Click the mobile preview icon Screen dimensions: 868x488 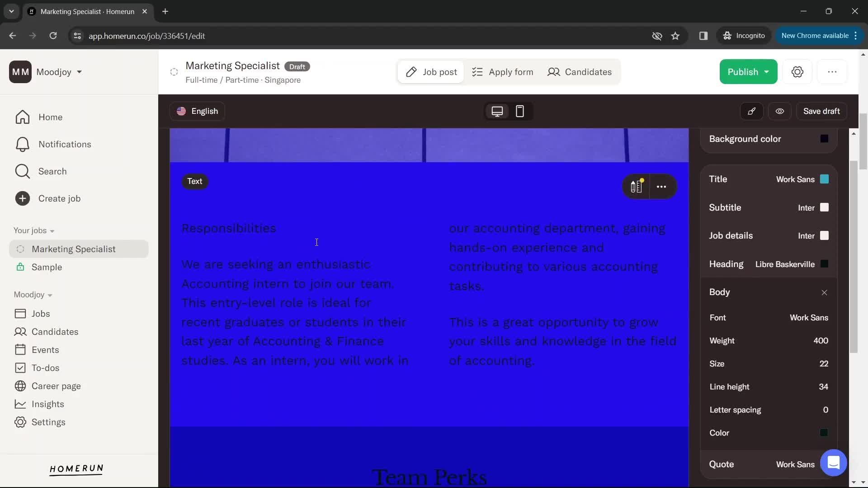tap(519, 112)
